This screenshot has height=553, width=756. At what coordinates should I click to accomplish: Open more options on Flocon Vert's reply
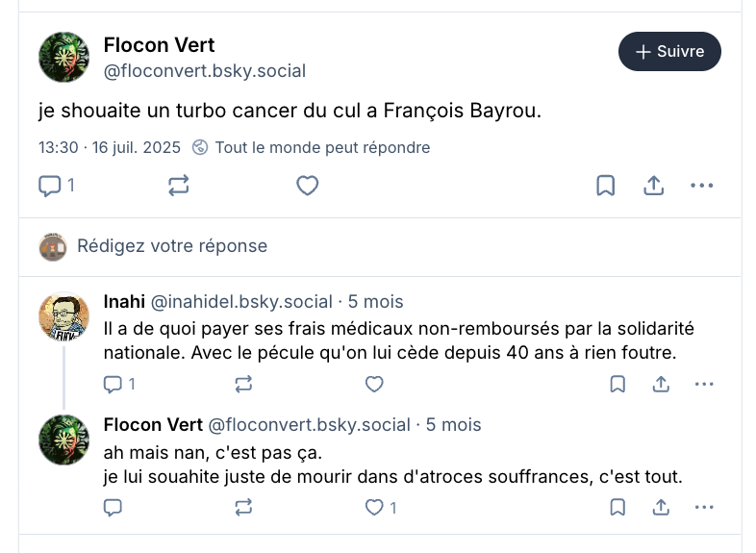click(704, 507)
